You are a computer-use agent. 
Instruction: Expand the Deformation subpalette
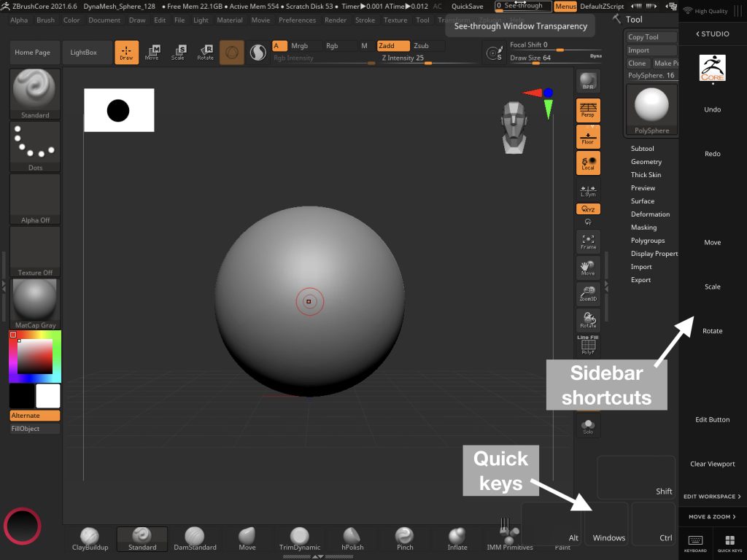point(650,214)
